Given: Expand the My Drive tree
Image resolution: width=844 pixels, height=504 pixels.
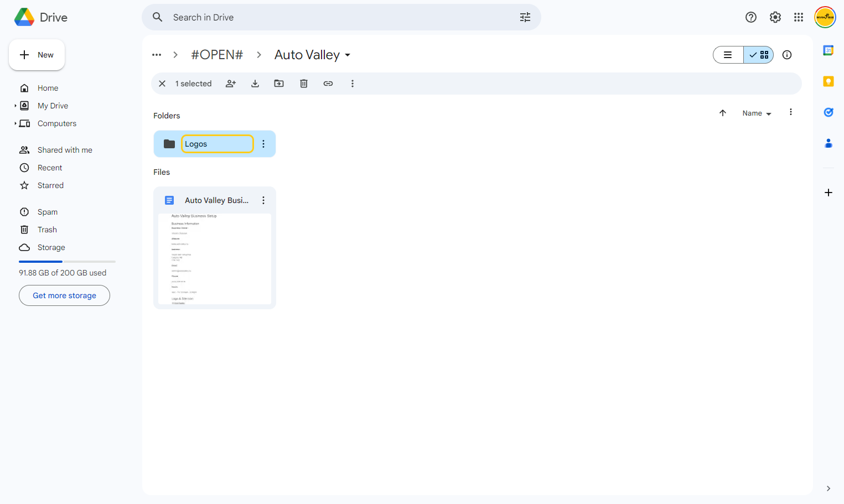Looking at the screenshot, I should 15,106.
